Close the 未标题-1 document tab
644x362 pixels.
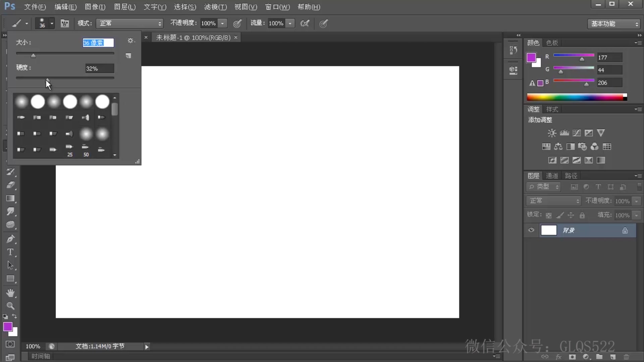click(236, 37)
